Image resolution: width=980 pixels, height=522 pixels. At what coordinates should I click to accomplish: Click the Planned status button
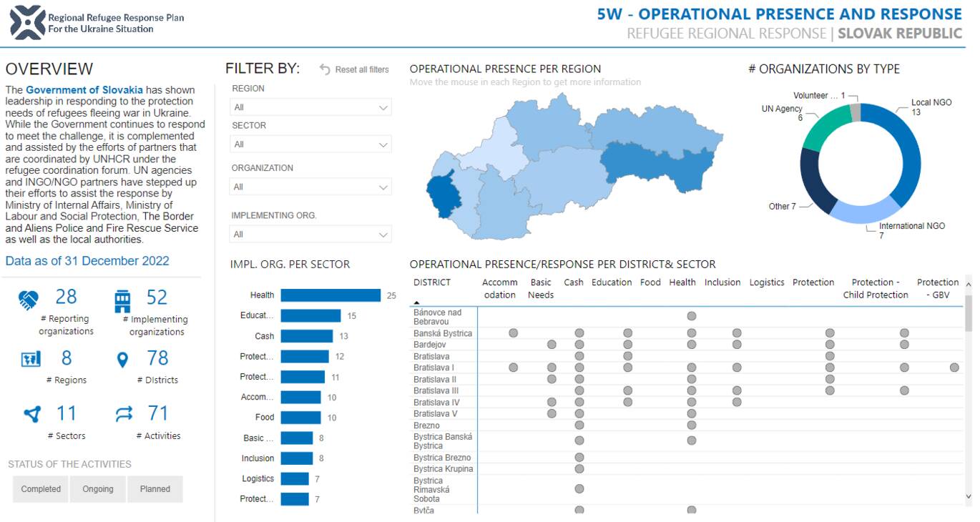pos(155,489)
